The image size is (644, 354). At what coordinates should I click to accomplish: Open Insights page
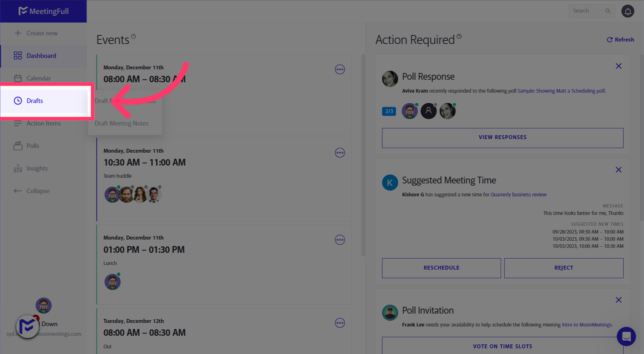pyautogui.click(x=43, y=168)
